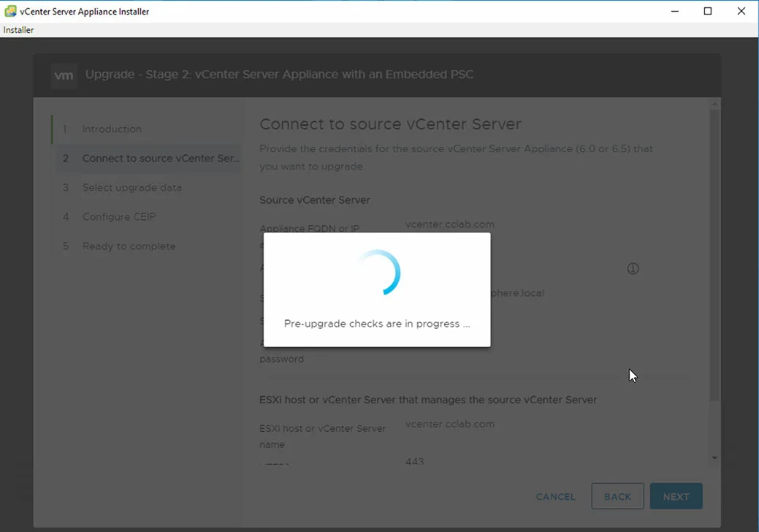
Task: Click the BACK button
Action: tap(618, 496)
